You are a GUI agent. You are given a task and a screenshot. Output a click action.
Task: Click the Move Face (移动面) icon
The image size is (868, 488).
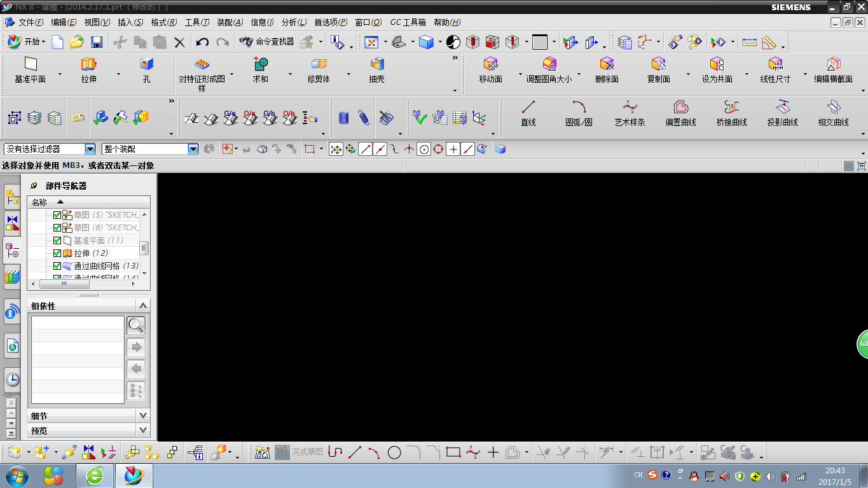490,64
